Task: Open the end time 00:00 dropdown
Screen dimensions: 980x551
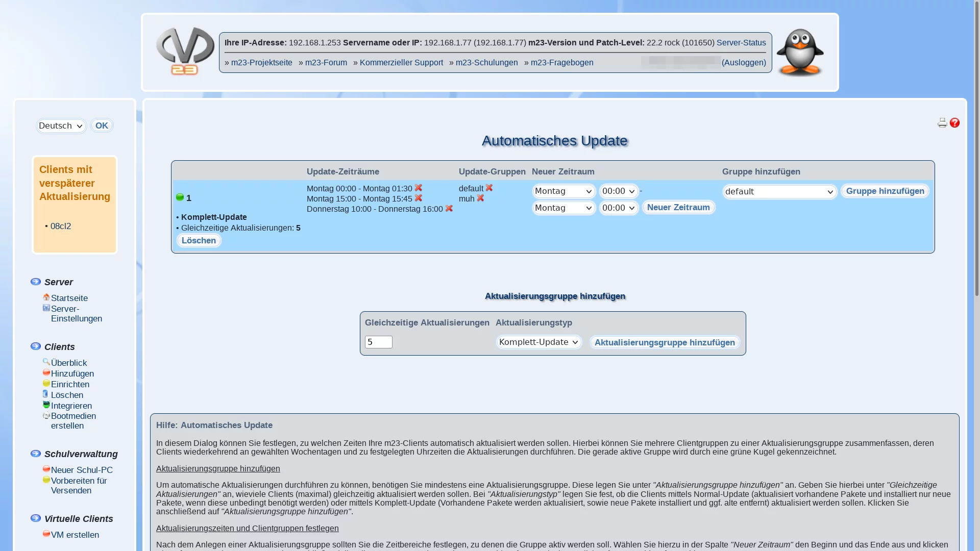Action: click(x=619, y=208)
